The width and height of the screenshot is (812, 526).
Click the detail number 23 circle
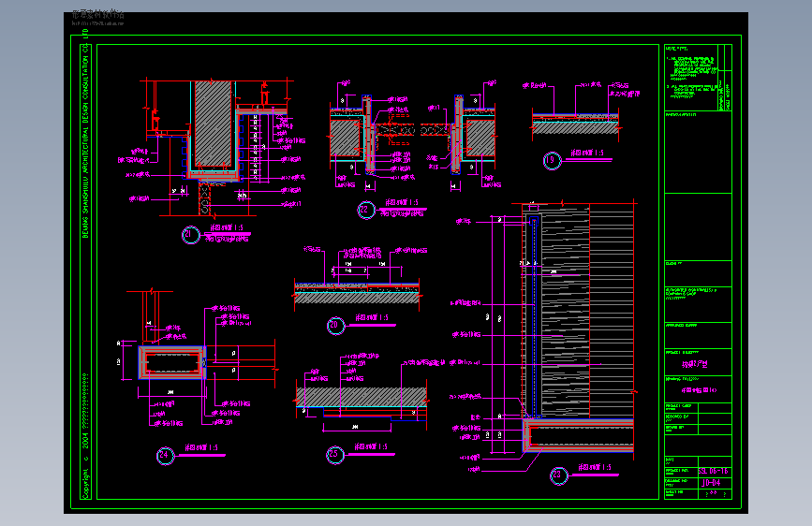[559, 475]
